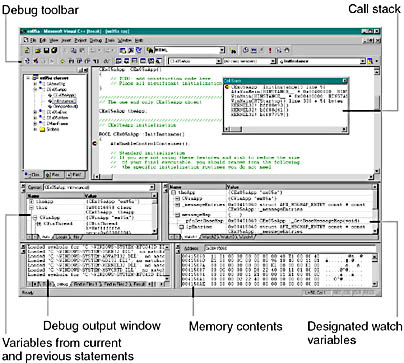Click the Open file folder icon
This screenshot has width=404, height=363.
38,51
